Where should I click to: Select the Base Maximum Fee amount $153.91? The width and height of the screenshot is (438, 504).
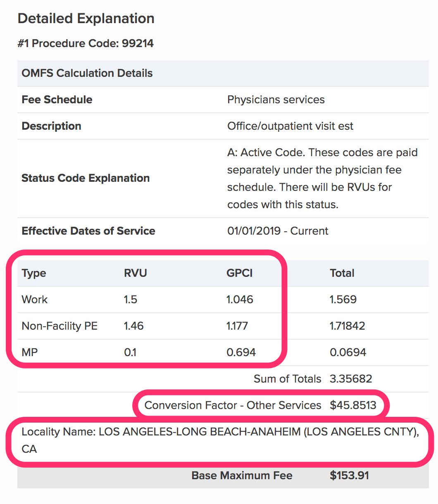[x=350, y=475]
